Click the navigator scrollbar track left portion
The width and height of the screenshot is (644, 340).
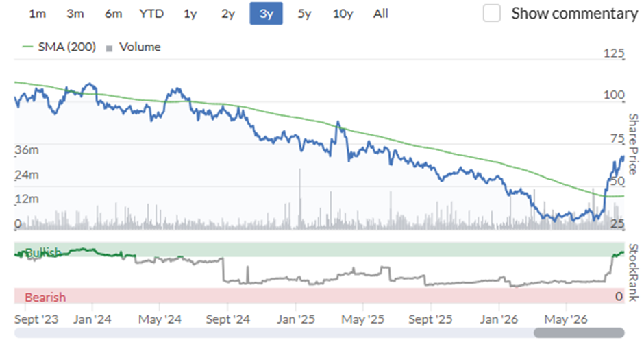coord(274,332)
